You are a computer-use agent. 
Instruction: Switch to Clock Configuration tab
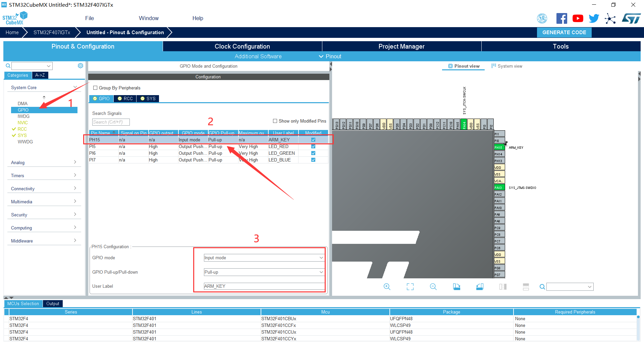[x=242, y=47]
